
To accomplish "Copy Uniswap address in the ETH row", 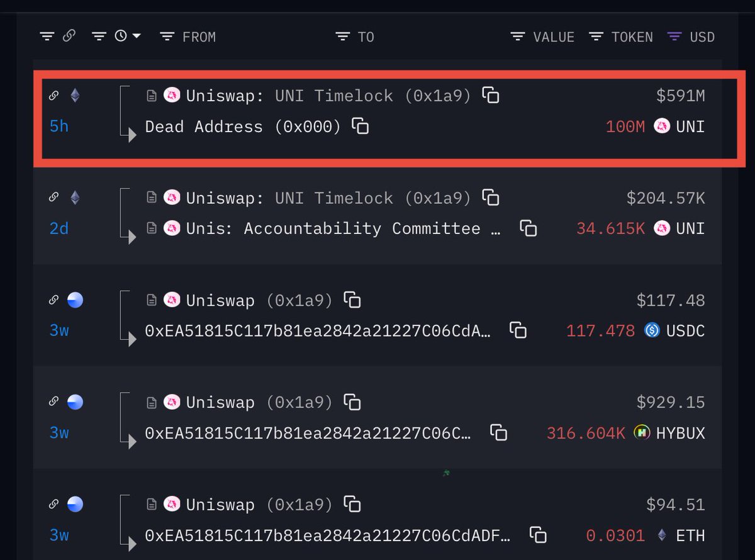I will [352, 504].
